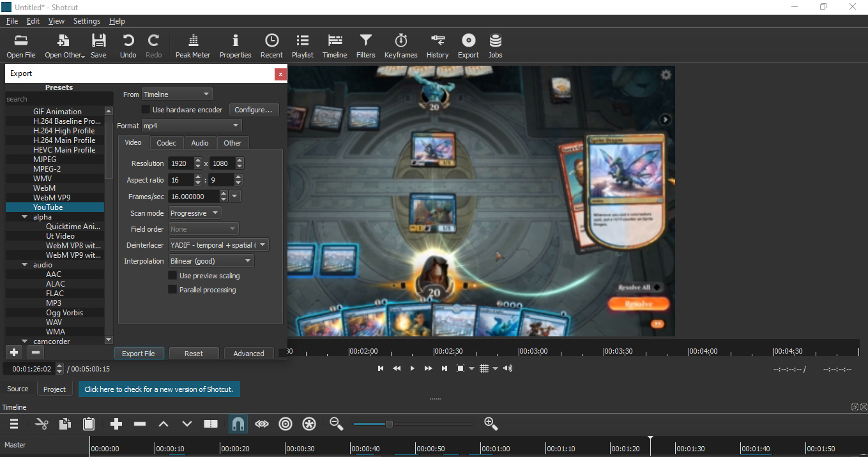Viewport: 868px width, 457px height.
Task: Switch to the Source player tab
Action: point(18,389)
